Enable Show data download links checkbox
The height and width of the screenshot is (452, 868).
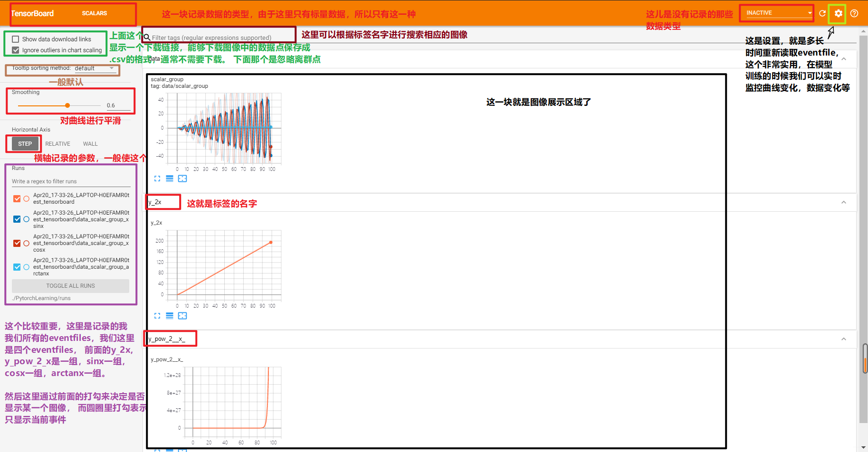pyautogui.click(x=16, y=39)
